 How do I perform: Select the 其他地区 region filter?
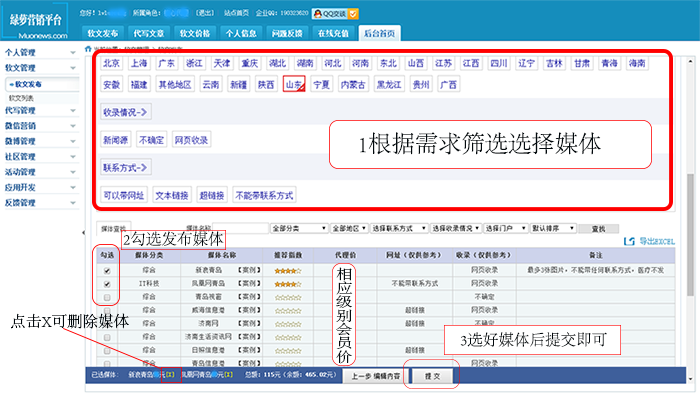[x=175, y=84]
